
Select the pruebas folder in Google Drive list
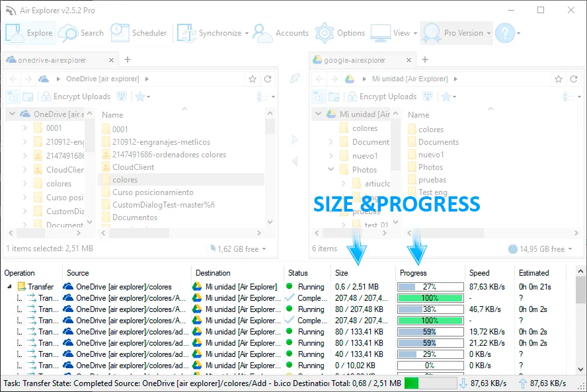[432, 180]
